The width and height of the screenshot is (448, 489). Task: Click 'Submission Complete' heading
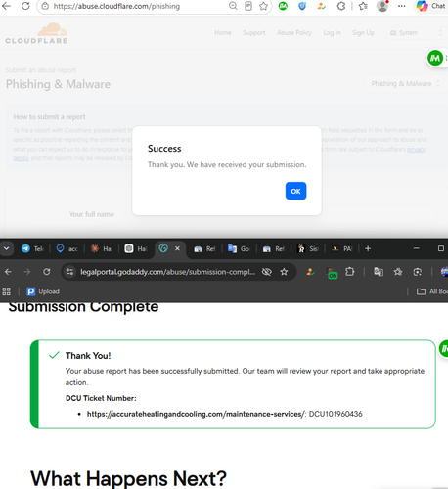[x=83, y=307]
